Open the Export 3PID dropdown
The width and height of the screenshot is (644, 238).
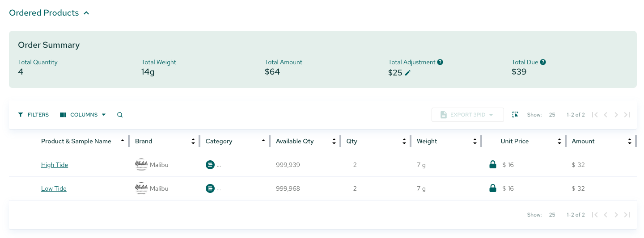coord(468,115)
